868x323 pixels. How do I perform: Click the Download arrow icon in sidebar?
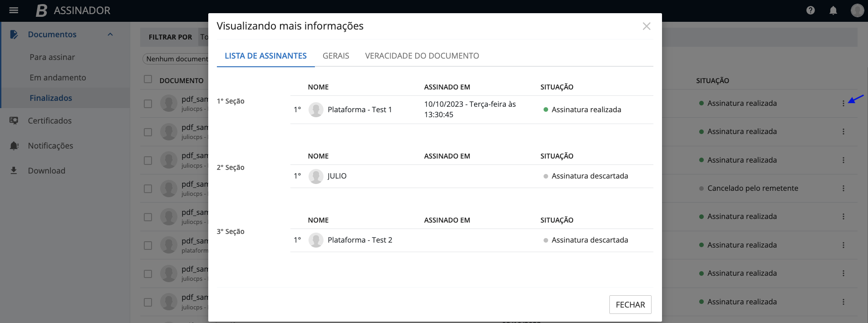(x=14, y=171)
